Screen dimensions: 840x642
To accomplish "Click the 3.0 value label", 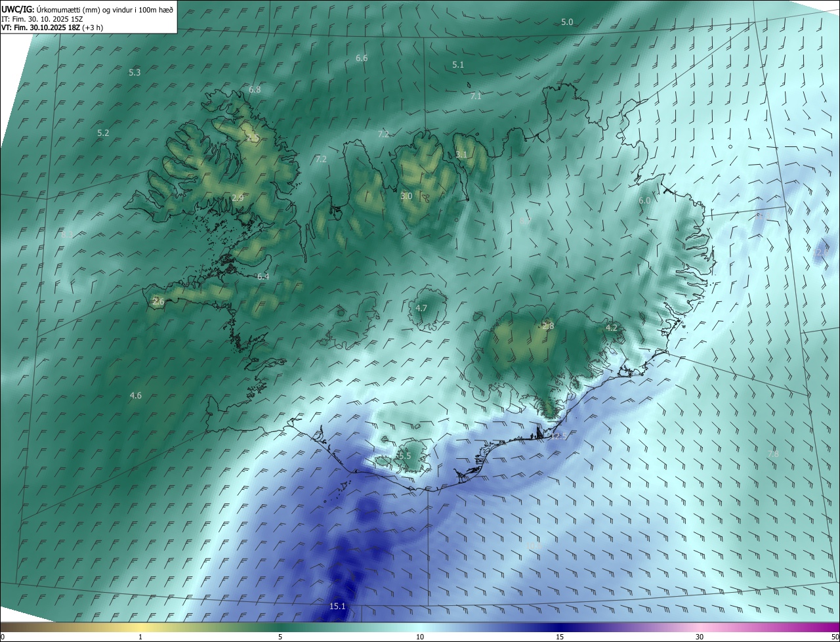I will pyautogui.click(x=406, y=196).
